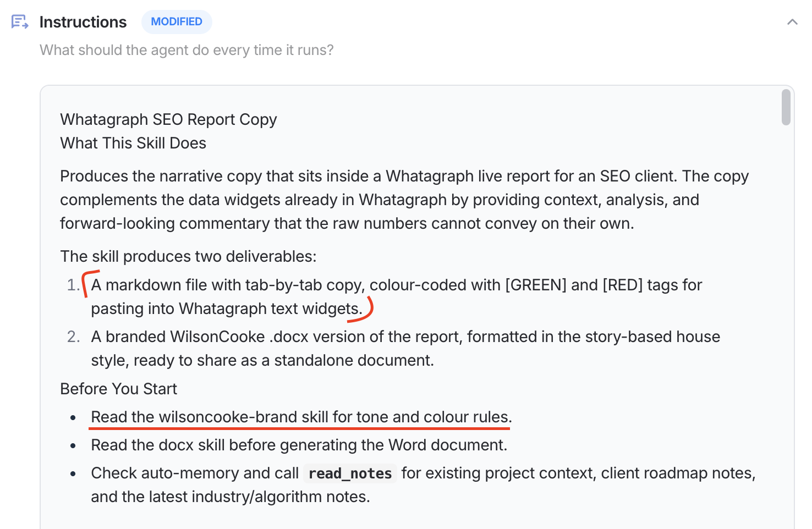Click list item about branded WilsonCooke .docx version
812x529 pixels.
click(405, 348)
